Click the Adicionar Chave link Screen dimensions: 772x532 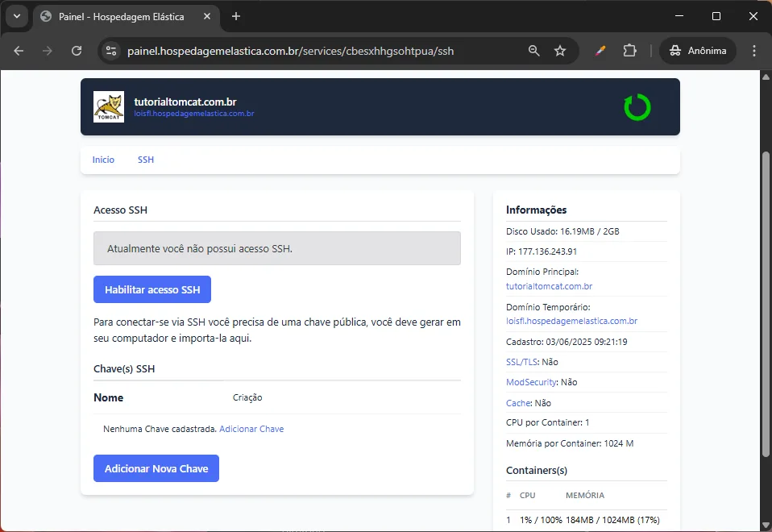click(x=251, y=429)
